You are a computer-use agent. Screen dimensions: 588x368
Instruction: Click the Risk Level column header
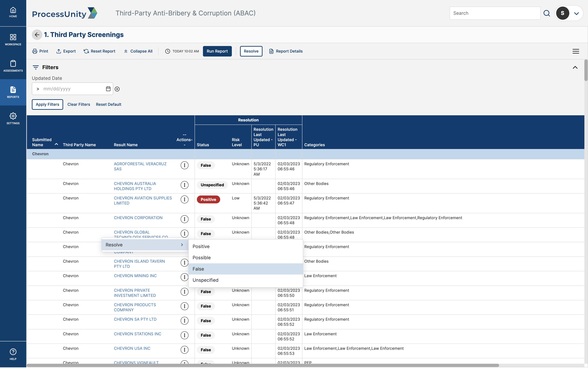(237, 142)
